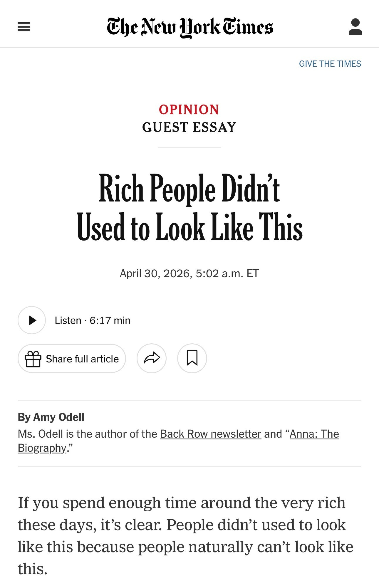379x588 pixels.
Task: Click the gift icon to share the article
Action: (x=34, y=358)
